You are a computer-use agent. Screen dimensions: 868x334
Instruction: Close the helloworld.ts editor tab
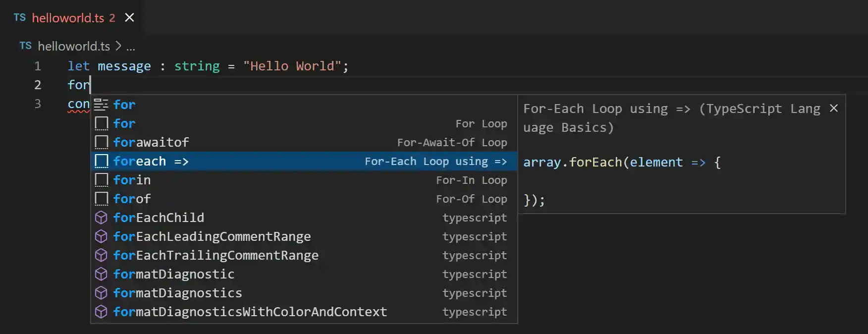coord(129,17)
